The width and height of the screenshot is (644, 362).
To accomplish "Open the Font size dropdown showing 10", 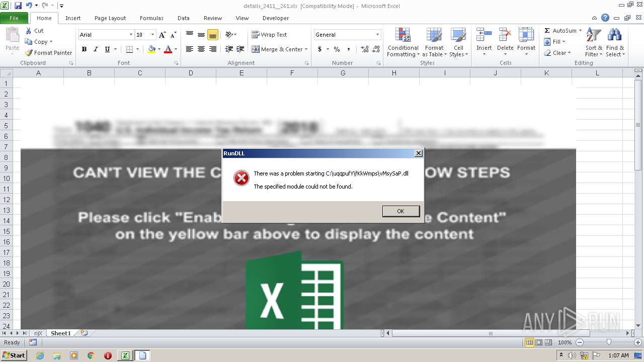I will coord(152,35).
